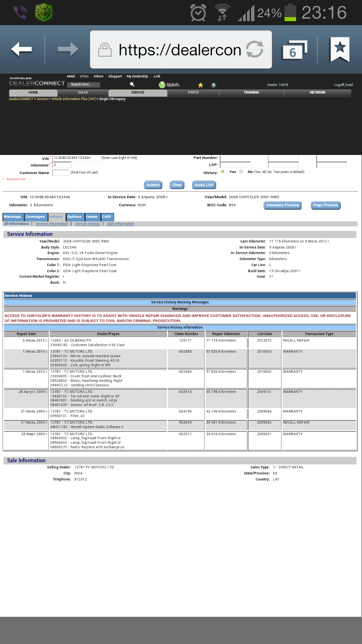Click the Customer Name input field
362x644 pixels.
61,173
